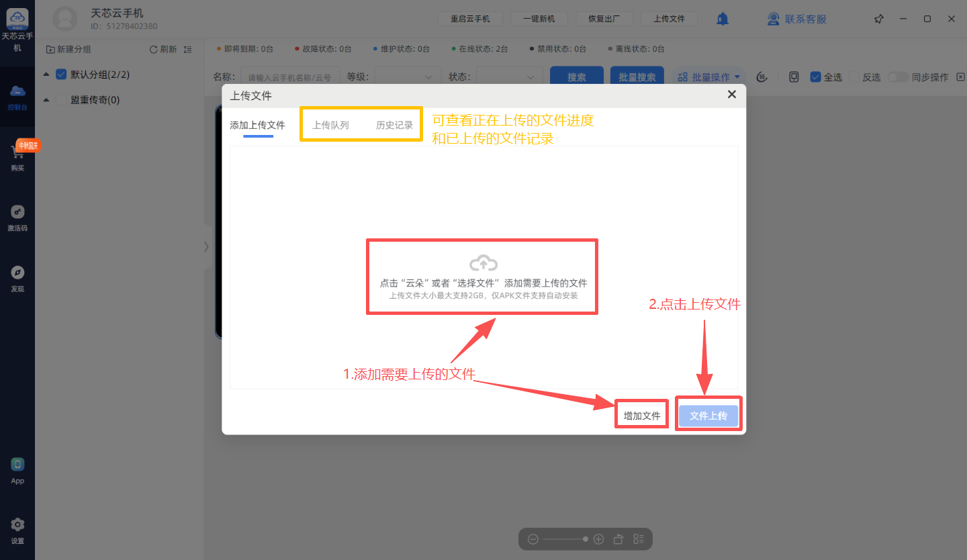
Task: Click the 增加文件 button
Action: point(642,416)
